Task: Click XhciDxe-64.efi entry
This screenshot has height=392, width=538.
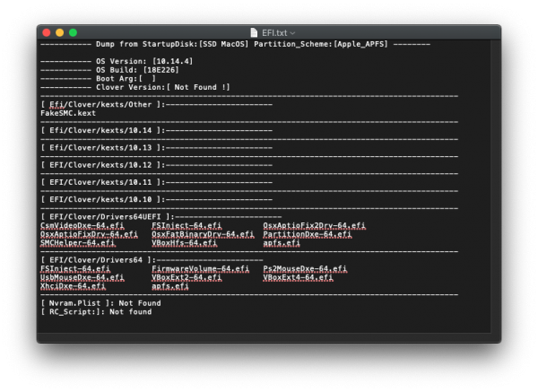Action: click(x=74, y=286)
